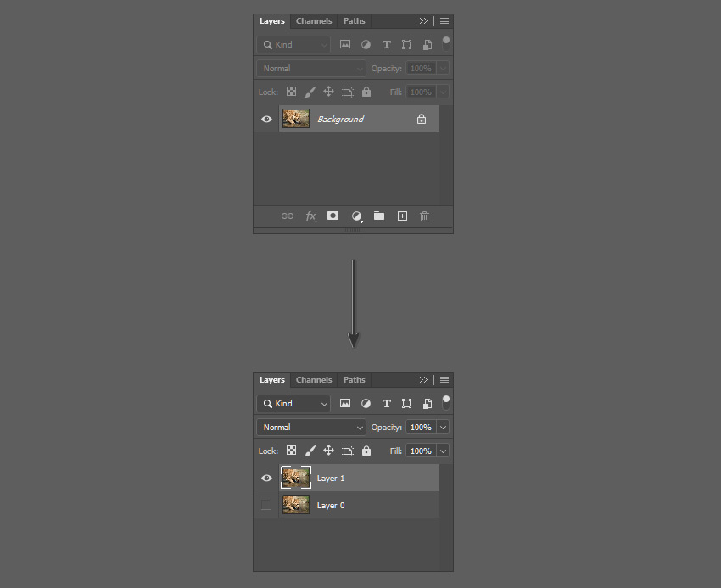Hide Layer 1 via eye icon
721x588 pixels.
(266, 478)
